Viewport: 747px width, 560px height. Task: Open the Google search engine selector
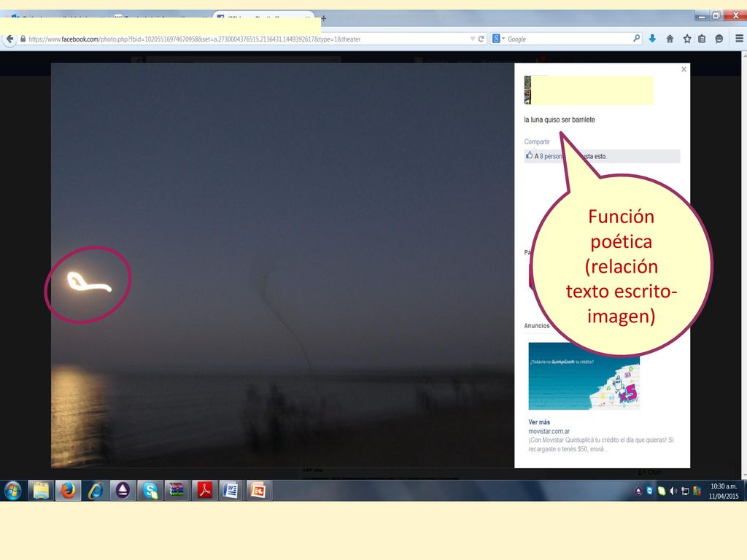[x=498, y=39]
